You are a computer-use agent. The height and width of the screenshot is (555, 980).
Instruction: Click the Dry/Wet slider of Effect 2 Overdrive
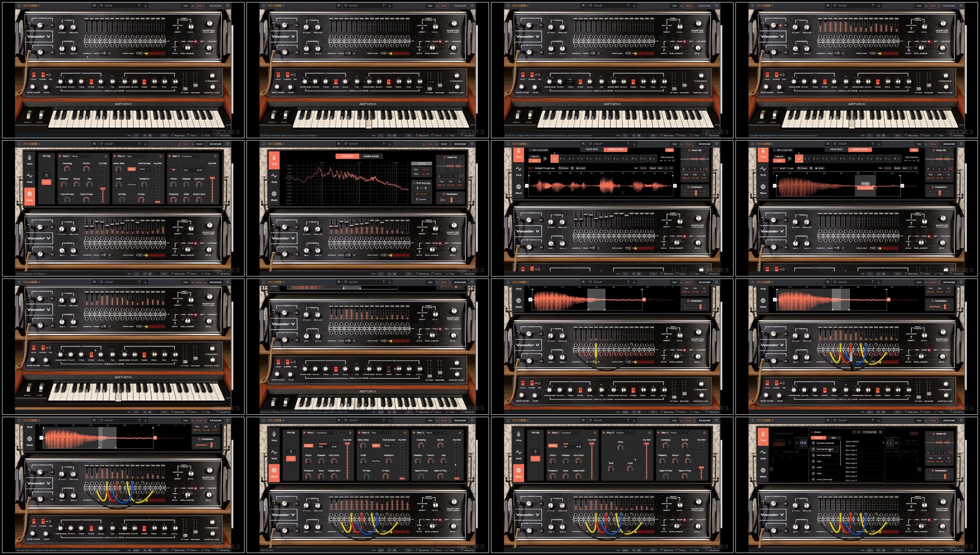coord(647,461)
